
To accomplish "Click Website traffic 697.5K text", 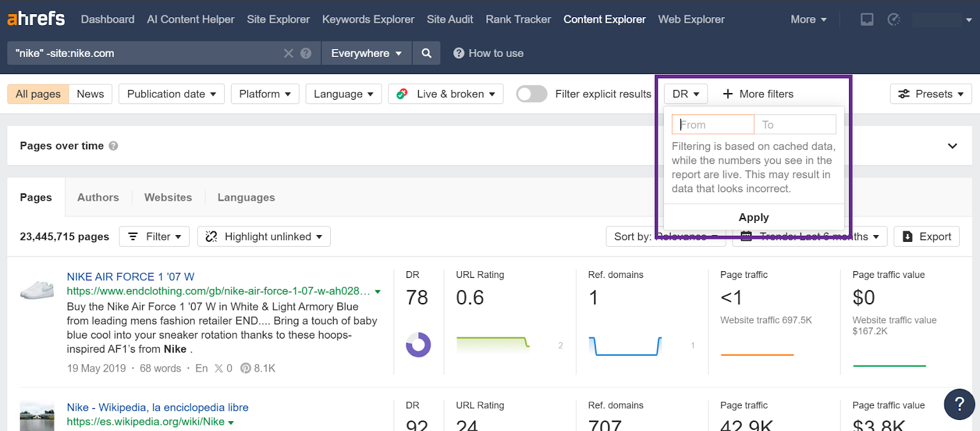I will (x=766, y=320).
